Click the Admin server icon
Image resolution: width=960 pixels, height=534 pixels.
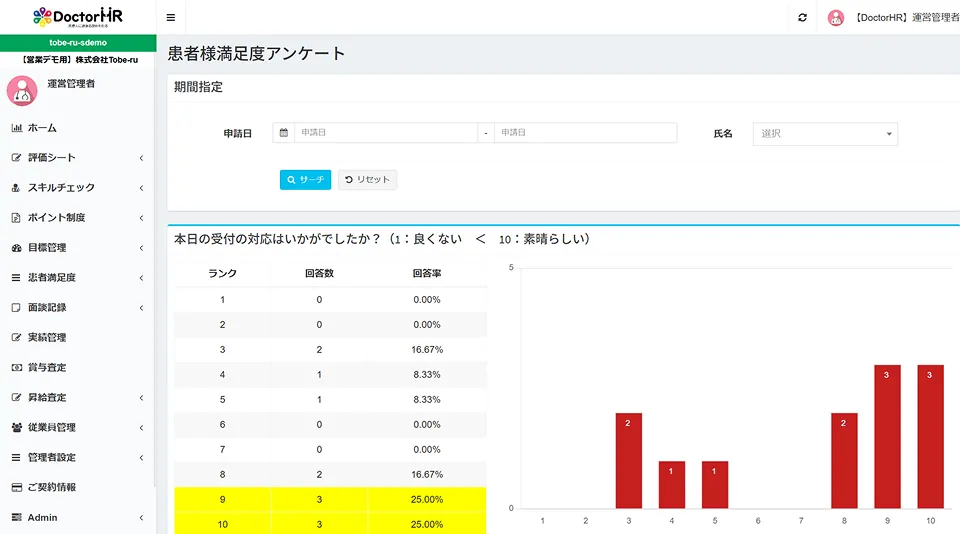click(x=17, y=517)
